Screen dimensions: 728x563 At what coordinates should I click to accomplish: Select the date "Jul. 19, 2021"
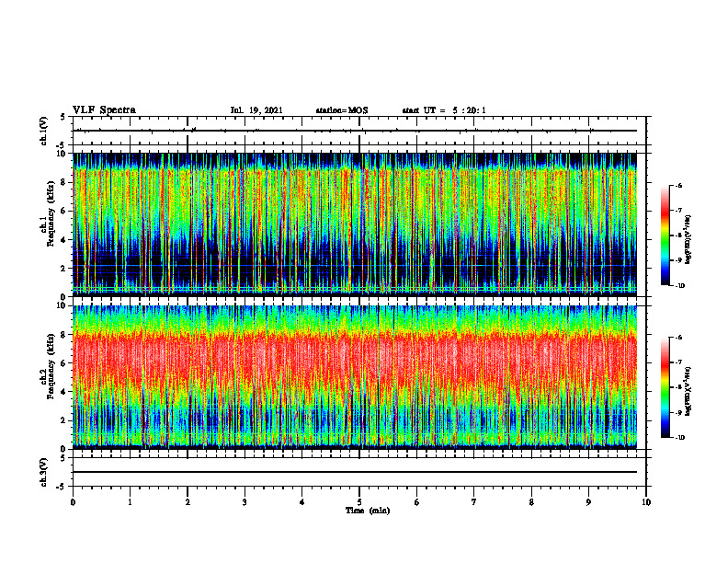(x=256, y=110)
